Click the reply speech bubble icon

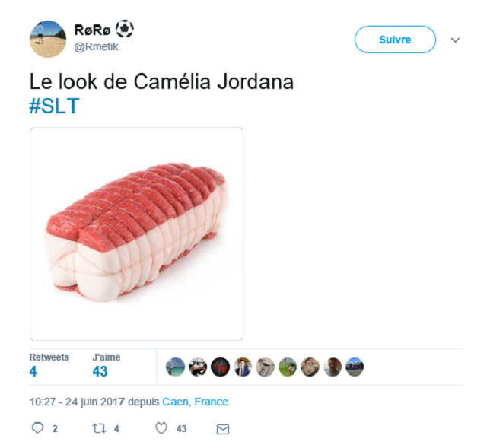(x=37, y=428)
